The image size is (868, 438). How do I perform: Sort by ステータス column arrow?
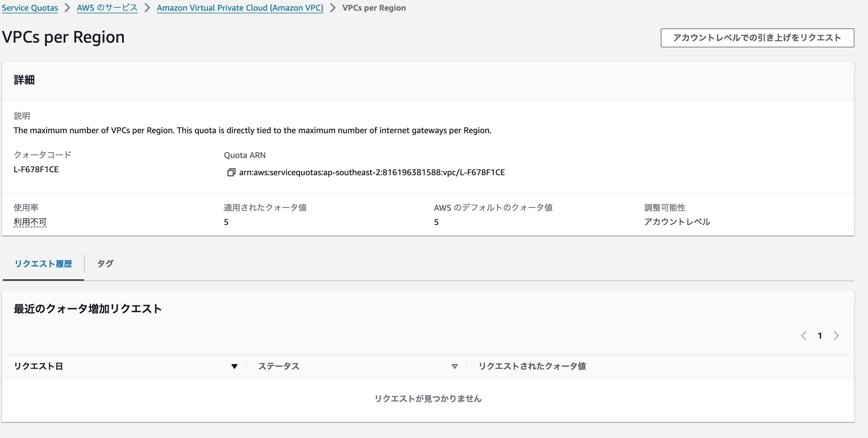coord(454,366)
